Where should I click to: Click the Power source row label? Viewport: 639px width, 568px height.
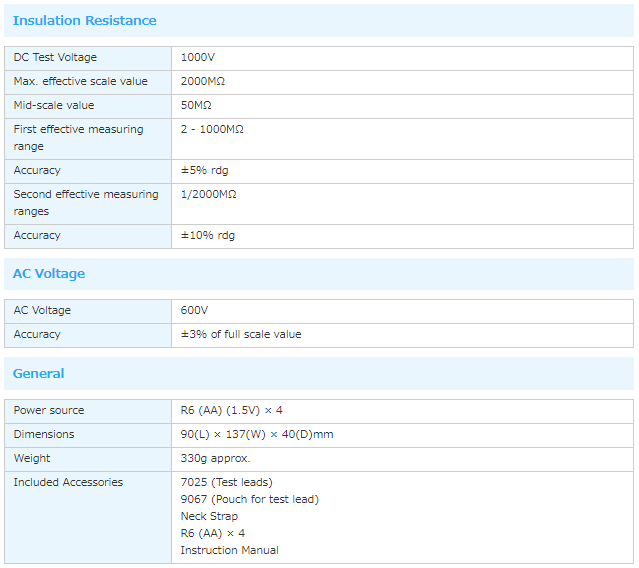[x=49, y=411]
